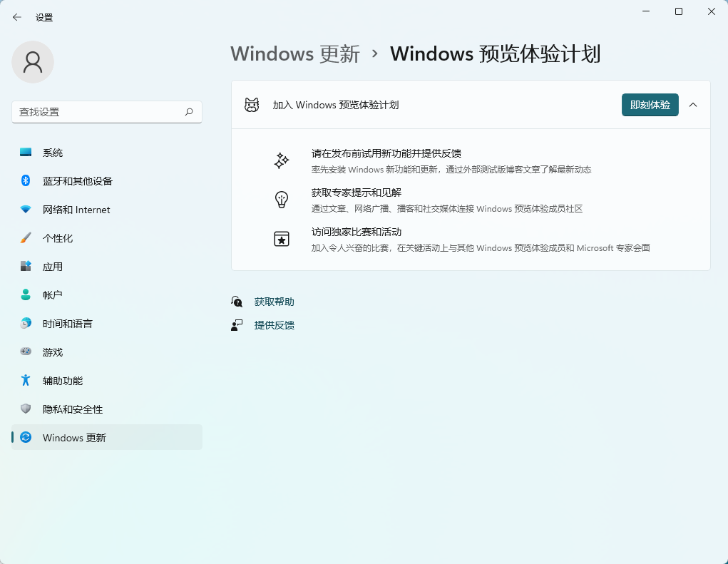Click the 即刻体验 button
The image size is (728, 564).
[x=650, y=104]
